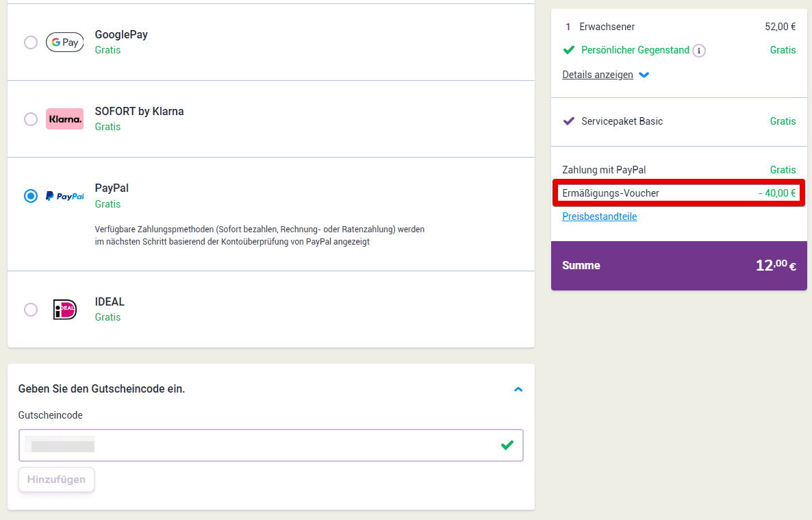Open the Details anzeigen link
Viewport: 812px width, 520px height.
(x=597, y=75)
